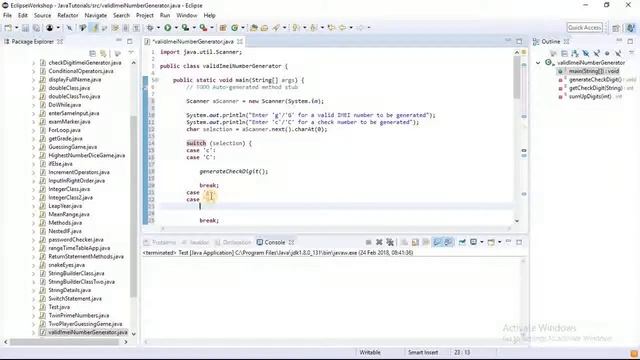The image size is (640, 360).
Task: Select generateCheckDigit() method in Outline
Action: point(595,80)
